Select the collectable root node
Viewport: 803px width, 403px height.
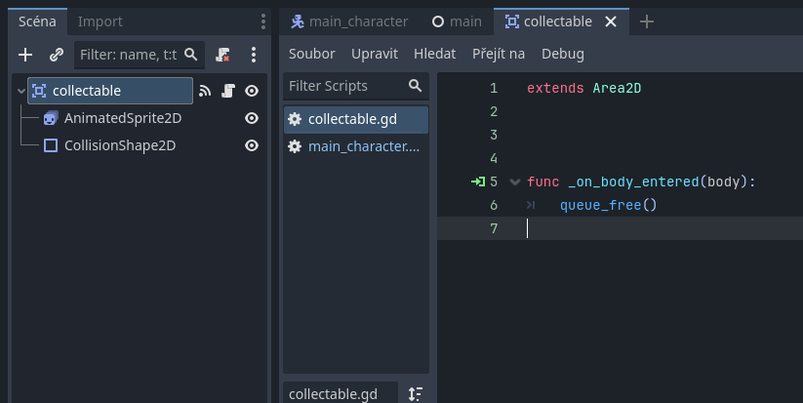pos(110,91)
